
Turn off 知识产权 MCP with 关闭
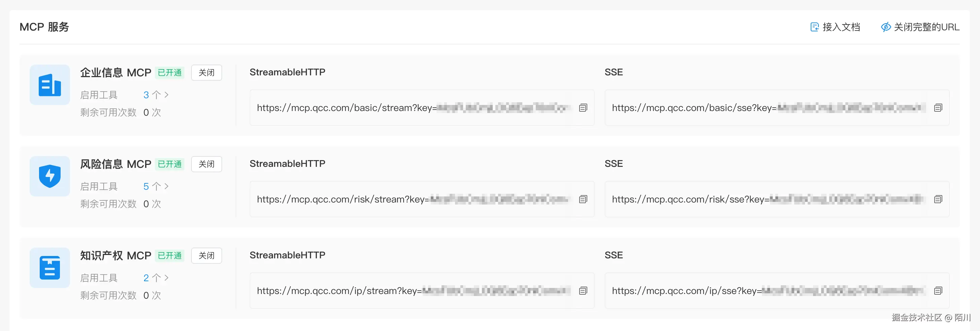(x=206, y=256)
